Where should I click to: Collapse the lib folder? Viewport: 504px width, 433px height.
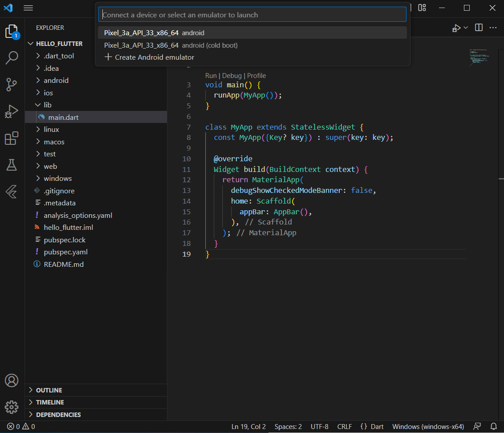(38, 105)
